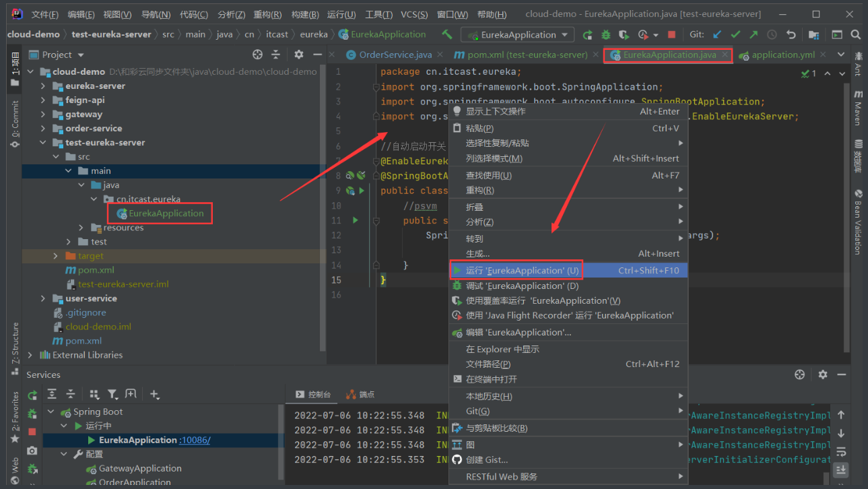Click the Debug bug icon in toolbar
Viewport: 868px width, 489px height.
point(606,34)
